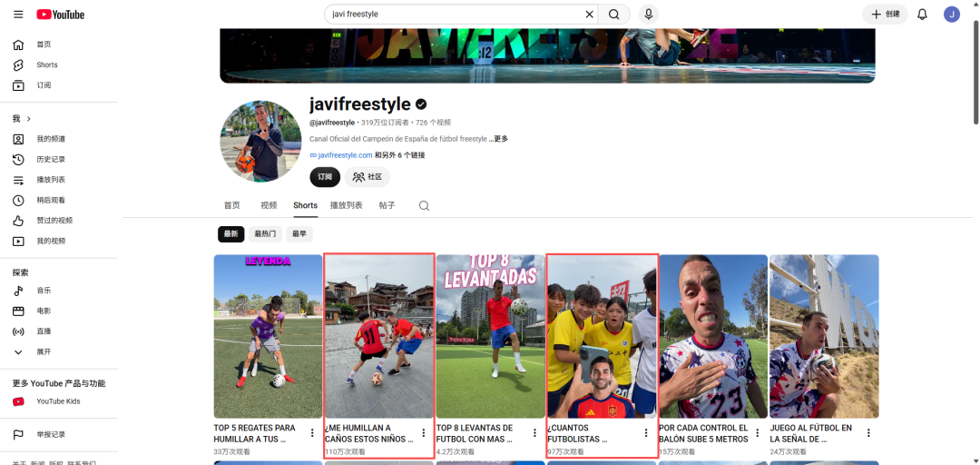
Task: Switch to the 播放列表 channel tab
Action: [347, 205]
